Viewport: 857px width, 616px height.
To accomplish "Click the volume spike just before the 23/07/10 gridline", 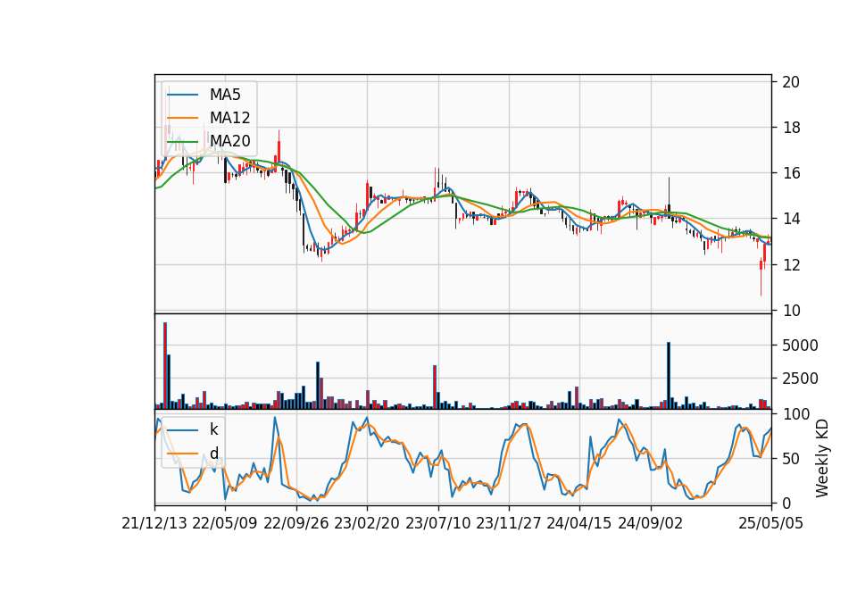I will (435, 387).
